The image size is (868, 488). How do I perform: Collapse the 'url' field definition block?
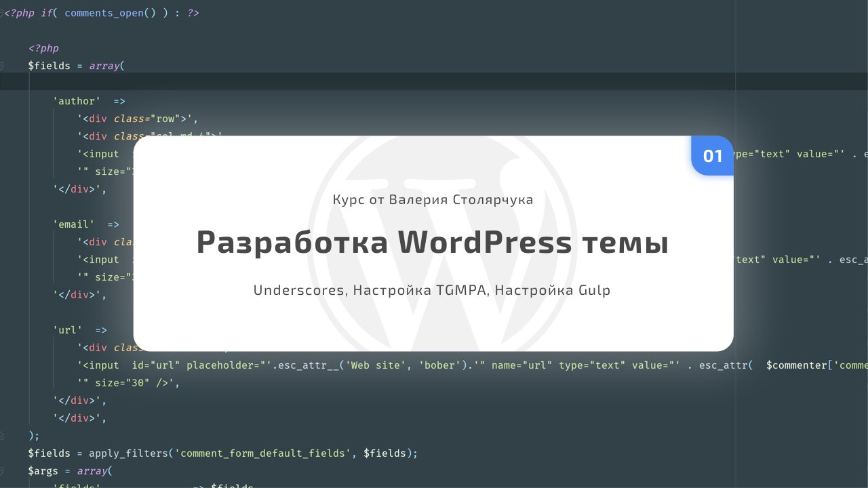point(4,330)
